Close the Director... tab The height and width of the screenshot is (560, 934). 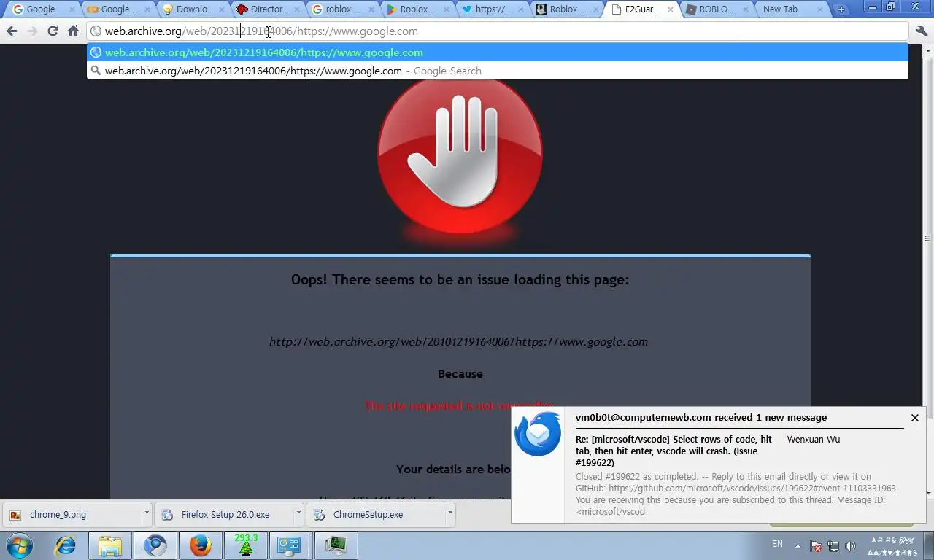[x=296, y=9]
